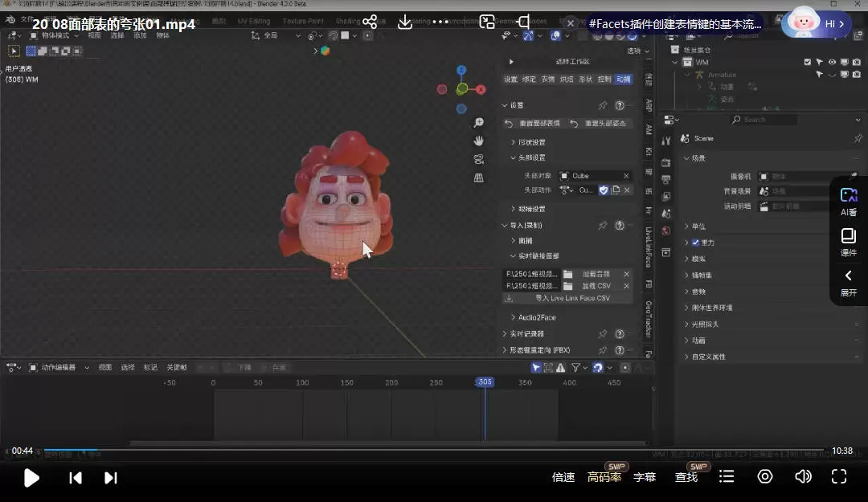Toggle the 重力 gravity checkbox
Screen dimensions: 868x502
click(695, 243)
